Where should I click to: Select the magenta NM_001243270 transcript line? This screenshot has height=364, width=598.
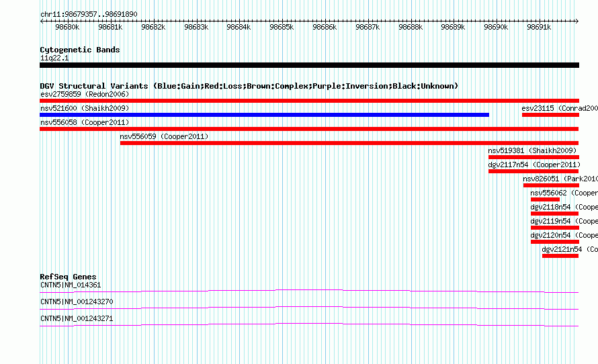309,308
